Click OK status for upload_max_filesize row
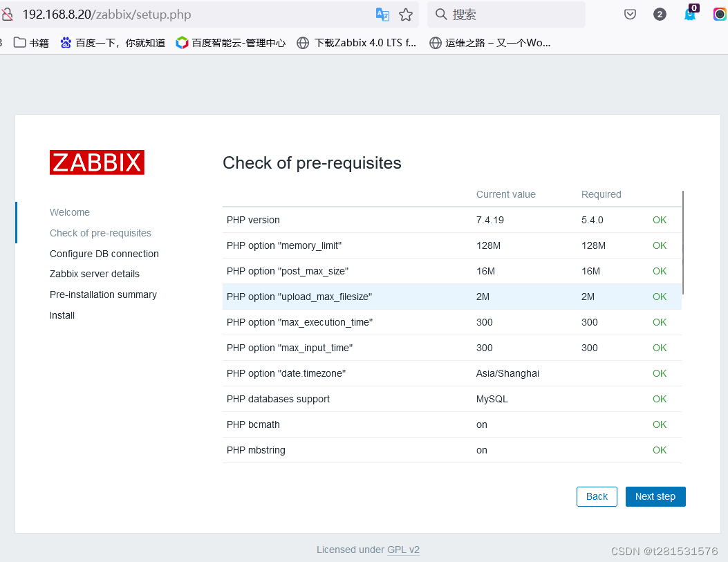Screen dimensions: 728x562 click(x=660, y=297)
